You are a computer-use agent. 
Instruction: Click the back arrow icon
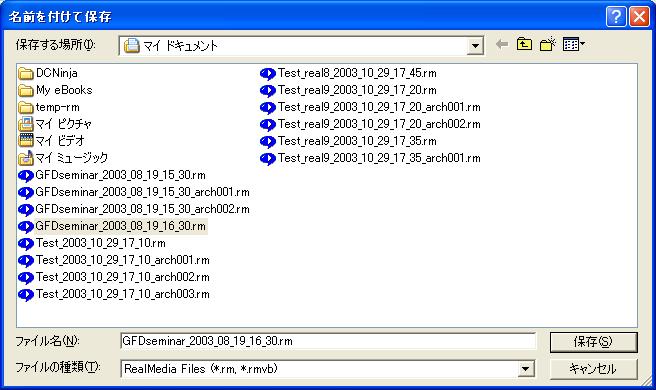pos(502,44)
